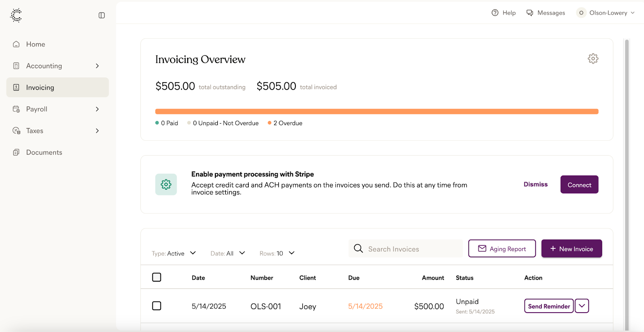Click the Help question mark icon
Viewport: 644px width, 332px height.
tap(495, 13)
